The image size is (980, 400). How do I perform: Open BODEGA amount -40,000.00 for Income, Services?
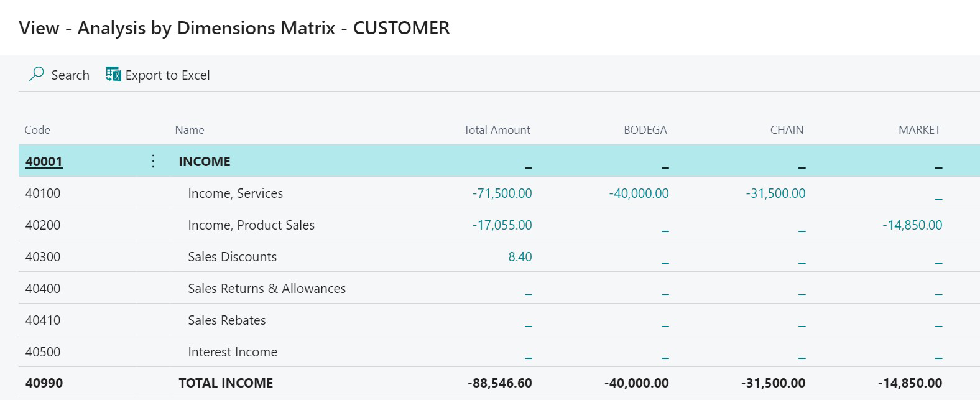639,193
